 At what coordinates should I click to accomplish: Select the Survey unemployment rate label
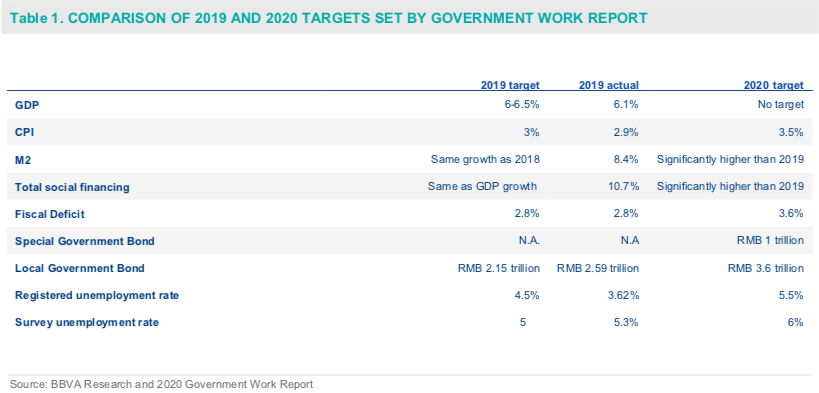pos(87,322)
